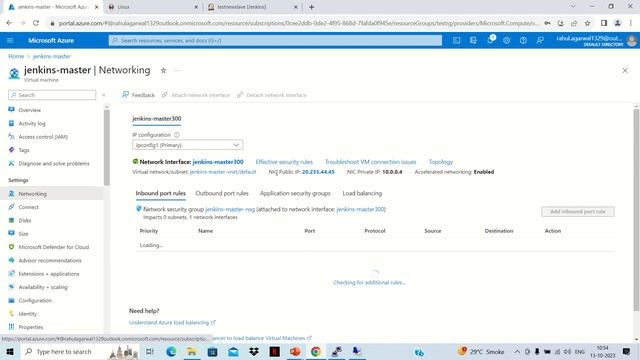Open Diagnose and solve problems
Image resolution: width=640 pixels, height=360 pixels.
click(x=53, y=164)
